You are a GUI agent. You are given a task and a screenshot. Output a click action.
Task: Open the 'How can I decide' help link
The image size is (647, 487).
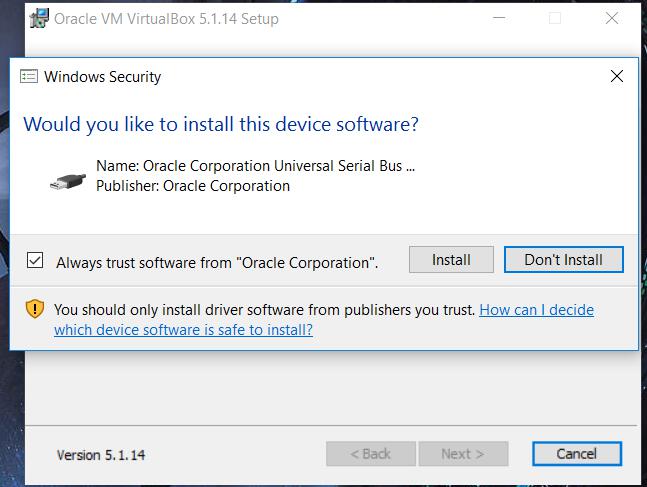pyautogui.click(x=536, y=310)
